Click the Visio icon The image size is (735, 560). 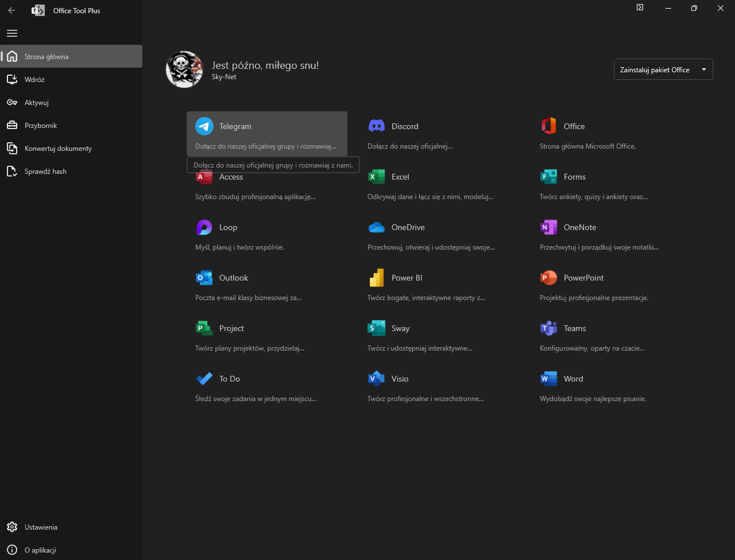(x=377, y=379)
